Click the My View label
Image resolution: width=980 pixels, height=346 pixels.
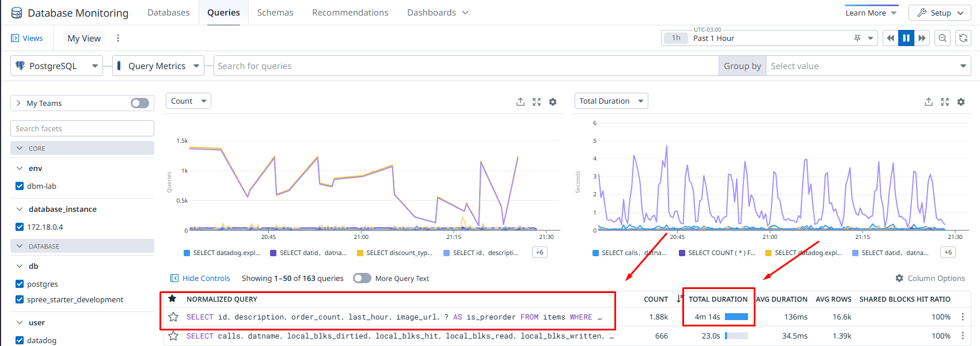84,38
